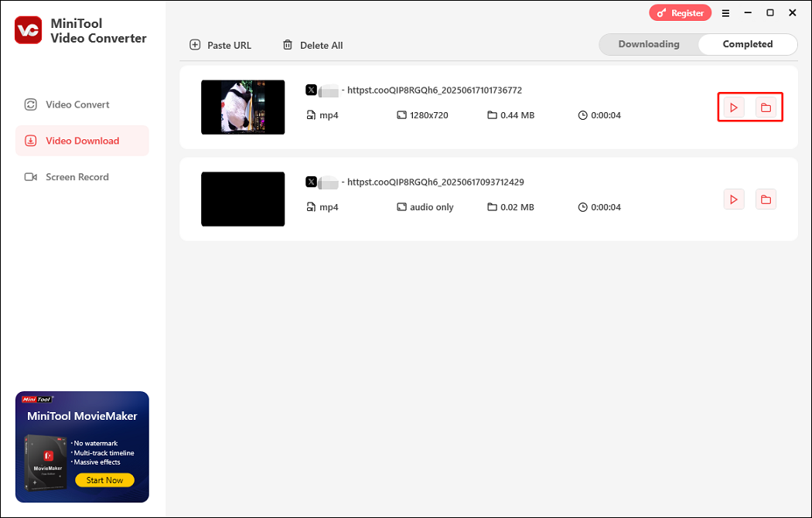Switch to the Downloading tab
This screenshot has width=812, height=518.
(649, 44)
